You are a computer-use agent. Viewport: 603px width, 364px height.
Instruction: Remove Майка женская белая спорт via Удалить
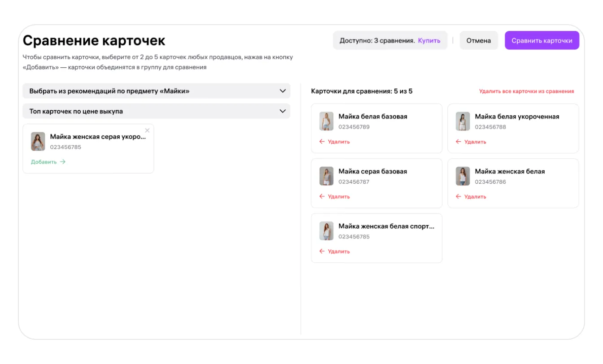[x=339, y=251]
